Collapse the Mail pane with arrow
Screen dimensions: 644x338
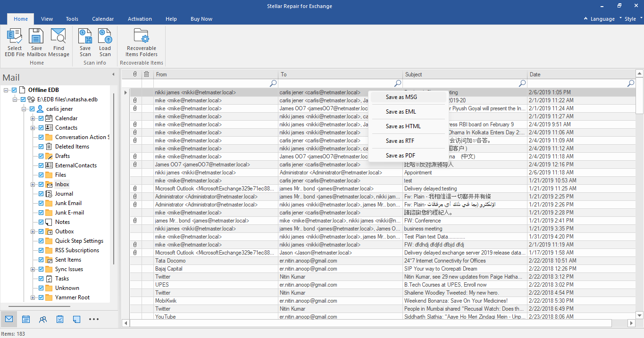113,74
